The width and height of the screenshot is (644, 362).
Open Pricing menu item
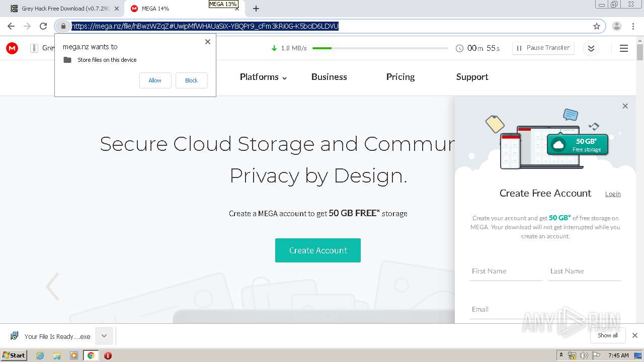[x=400, y=77]
